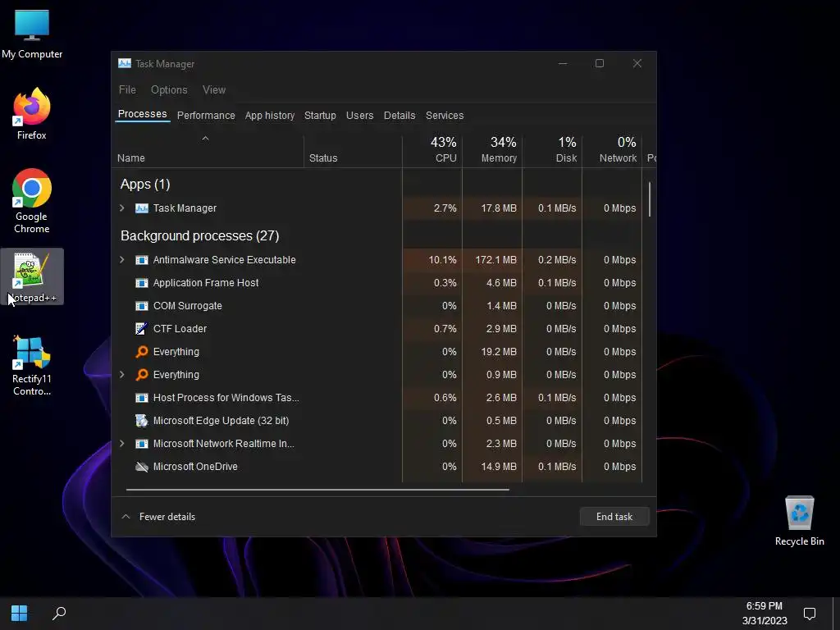Click the Antimalware Service Executable icon
The width and height of the screenshot is (840, 630).
141,260
